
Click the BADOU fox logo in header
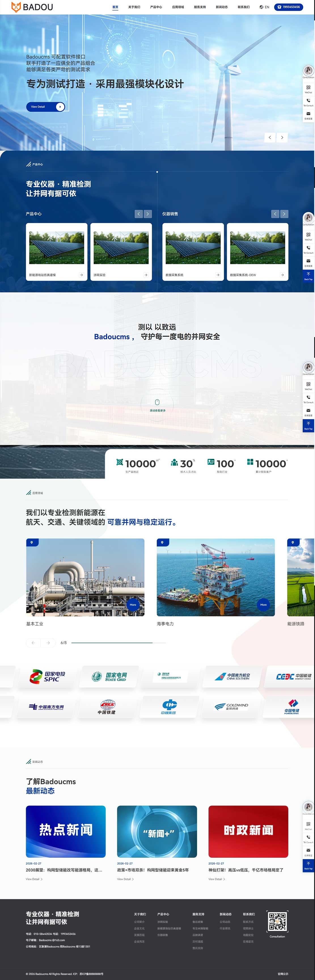pyautogui.click(x=32, y=7)
